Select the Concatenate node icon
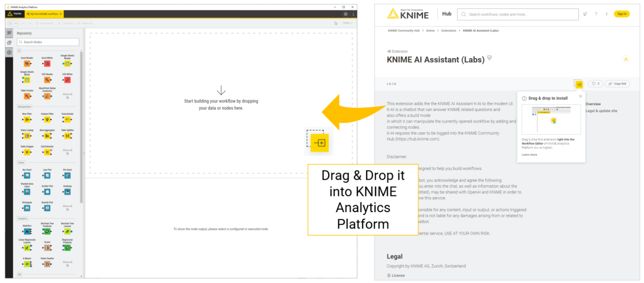 coord(67,119)
